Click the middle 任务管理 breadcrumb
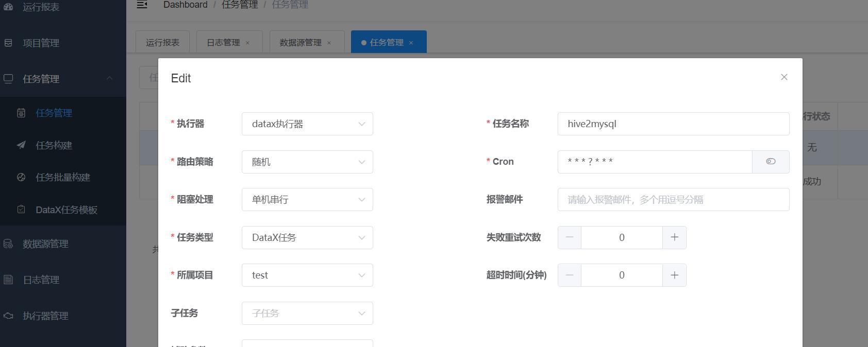 (240, 5)
